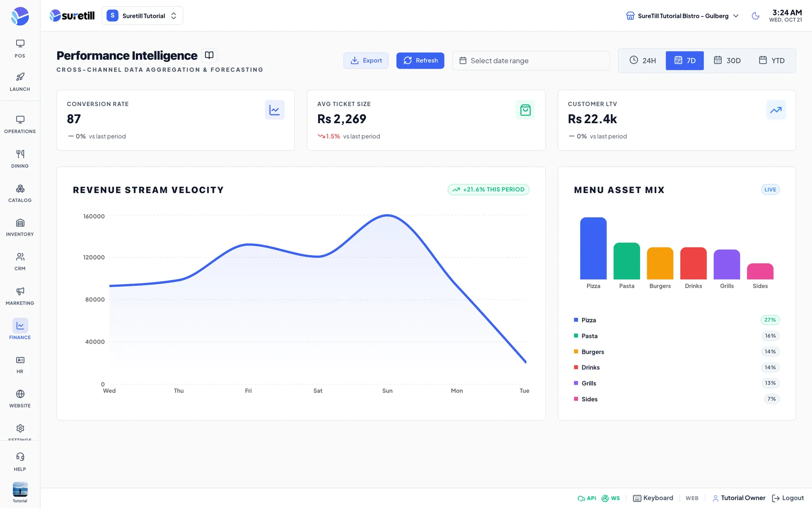This screenshot has height=508, width=812.
Task: Open Help headset in sidebar
Action: click(20, 461)
